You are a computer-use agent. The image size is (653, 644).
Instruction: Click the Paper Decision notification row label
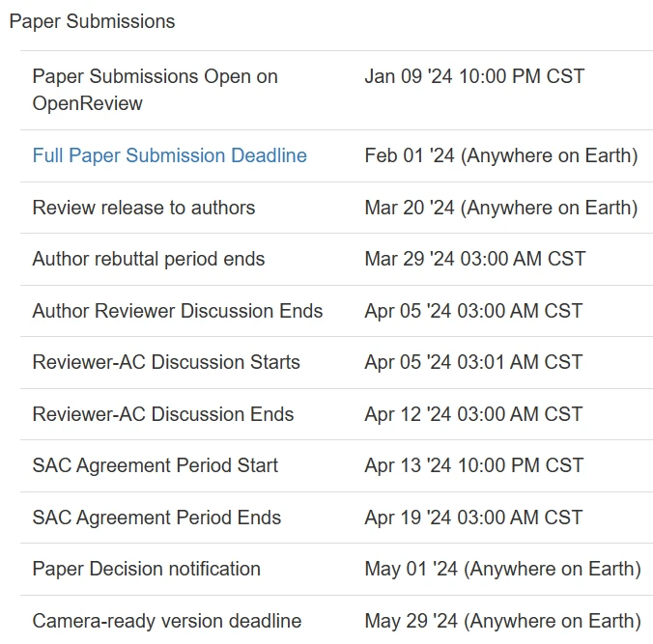[146, 569]
